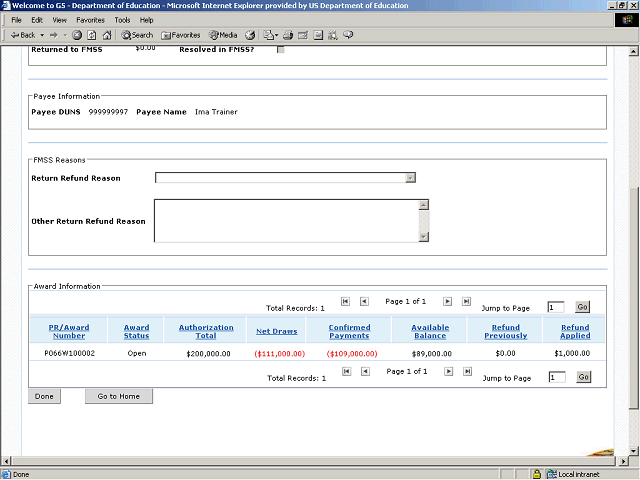Sort by Net Draws column link

coord(276,331)
